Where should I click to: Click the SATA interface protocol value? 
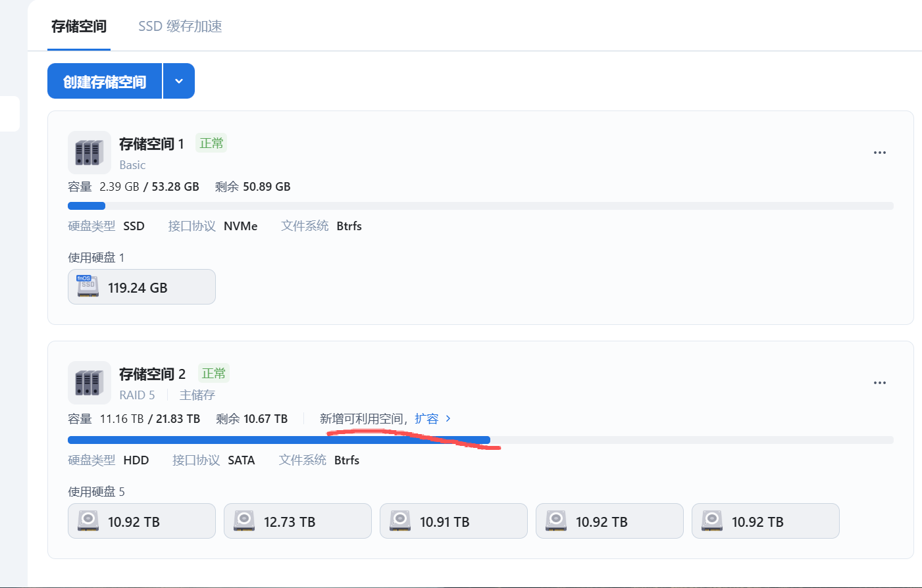(242, 460)
